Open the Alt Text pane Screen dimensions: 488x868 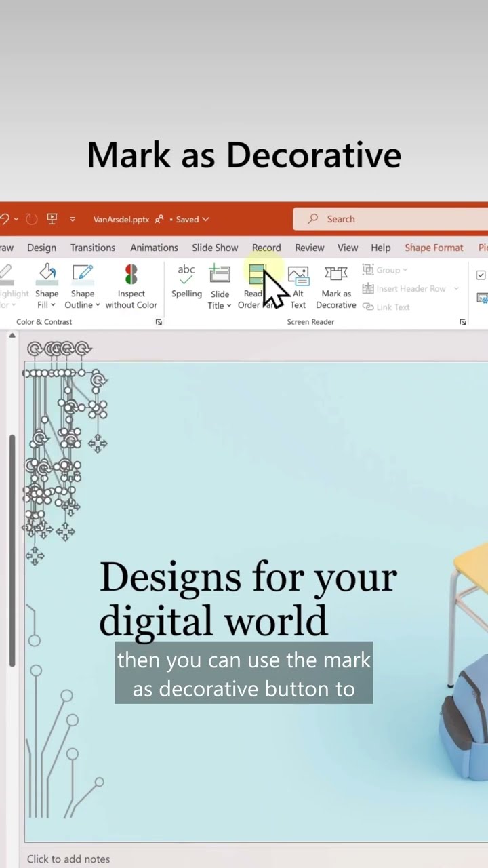[298, 288]
